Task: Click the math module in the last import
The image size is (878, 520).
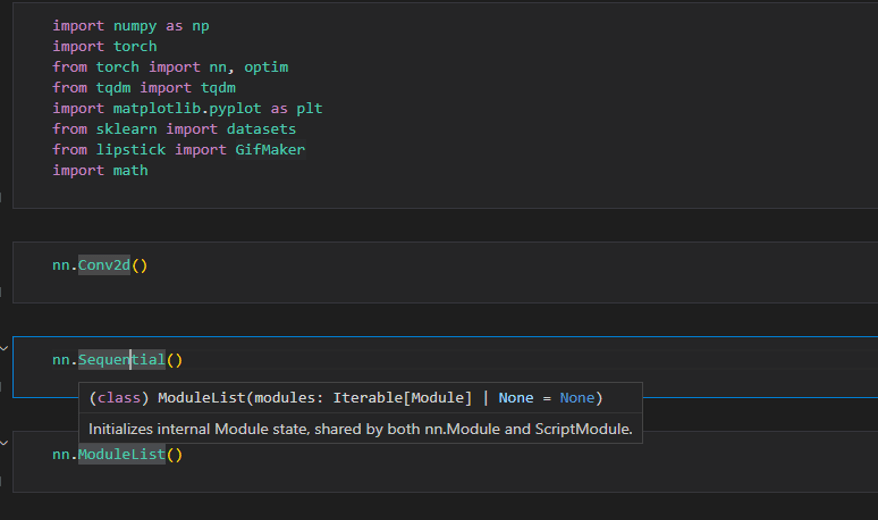Action: [x=131, y=171]
